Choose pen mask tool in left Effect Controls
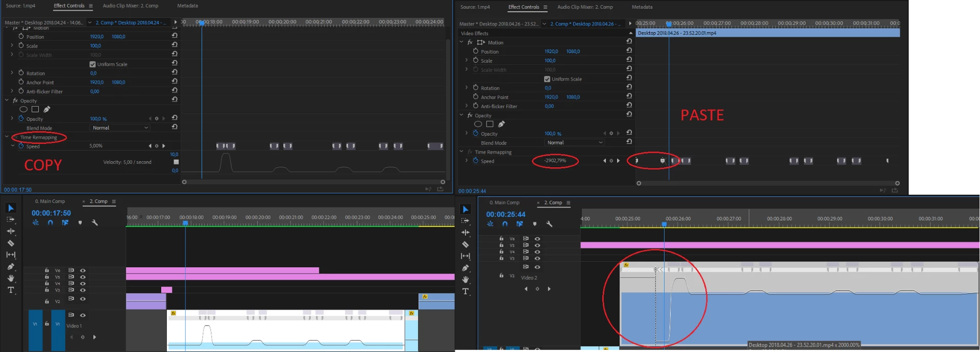This screenshot has width=980, height=352. coord(47,109)
